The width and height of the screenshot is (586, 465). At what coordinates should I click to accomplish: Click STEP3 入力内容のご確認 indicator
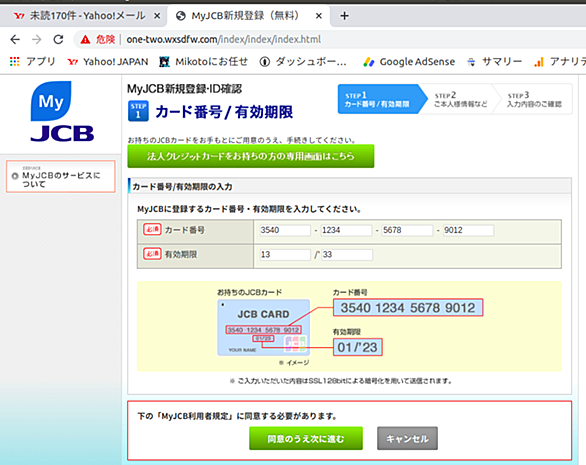[x=534, y=99]
